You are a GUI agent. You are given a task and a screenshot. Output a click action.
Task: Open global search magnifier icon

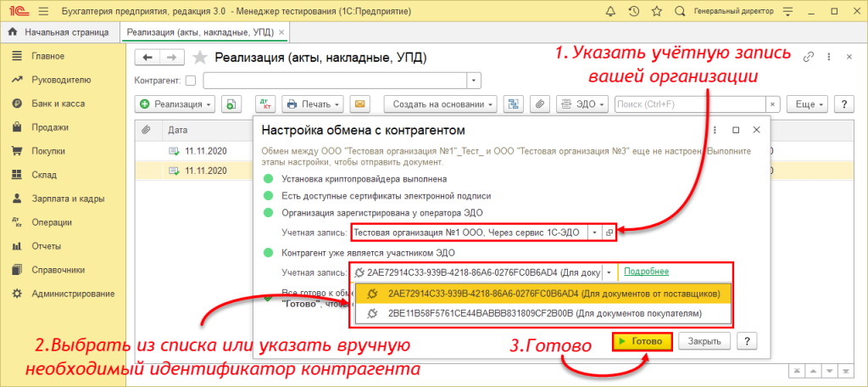pyautogui.click(x=681, y=11)
